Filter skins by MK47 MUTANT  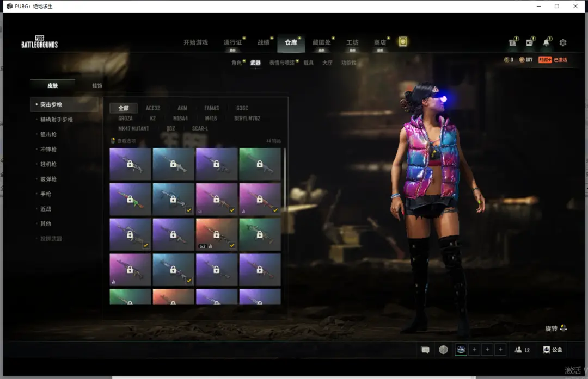133,128
